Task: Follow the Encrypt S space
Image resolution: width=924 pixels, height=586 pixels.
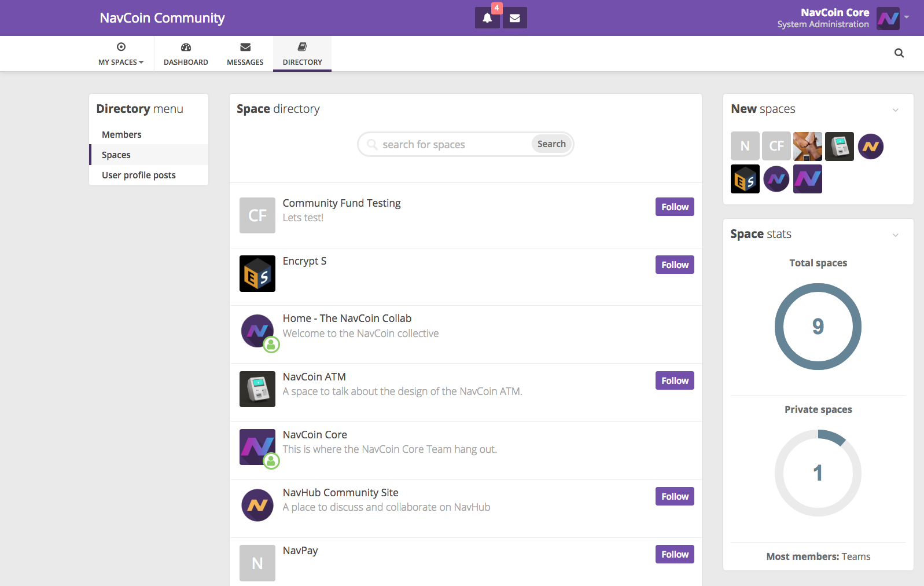Action: coord(675,265)
